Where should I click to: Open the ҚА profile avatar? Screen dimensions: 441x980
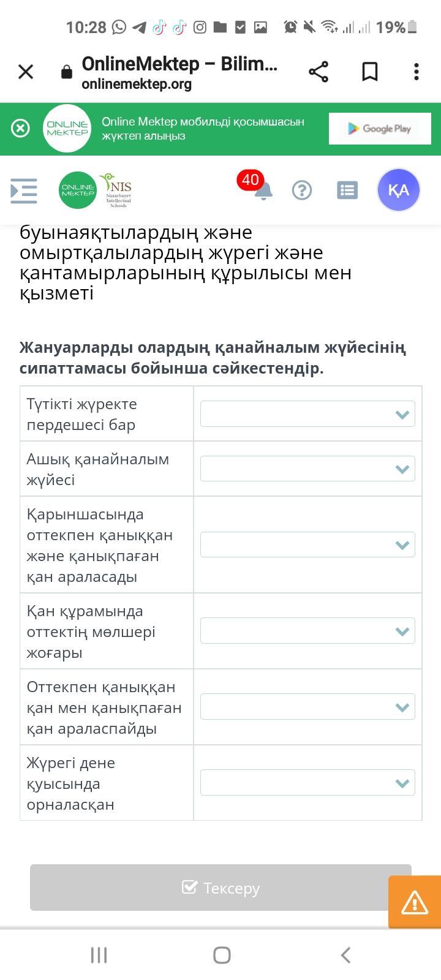[398, 190]
